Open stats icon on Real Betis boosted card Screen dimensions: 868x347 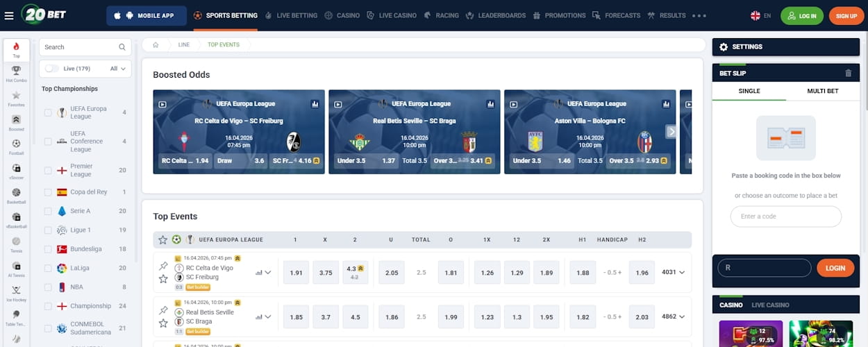coord(491,104)
